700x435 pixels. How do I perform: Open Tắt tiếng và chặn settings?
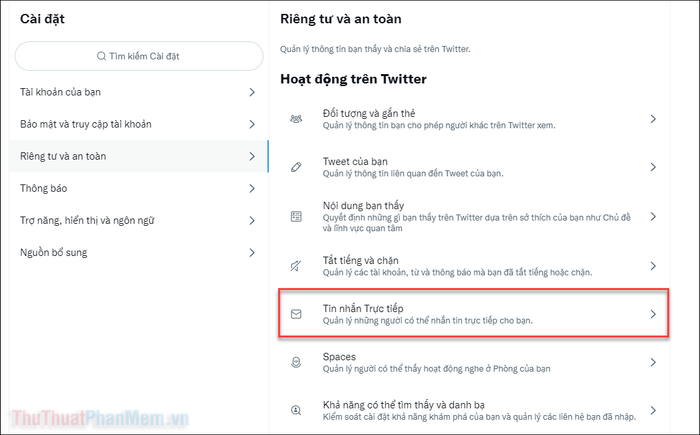(x=474, y=266)
